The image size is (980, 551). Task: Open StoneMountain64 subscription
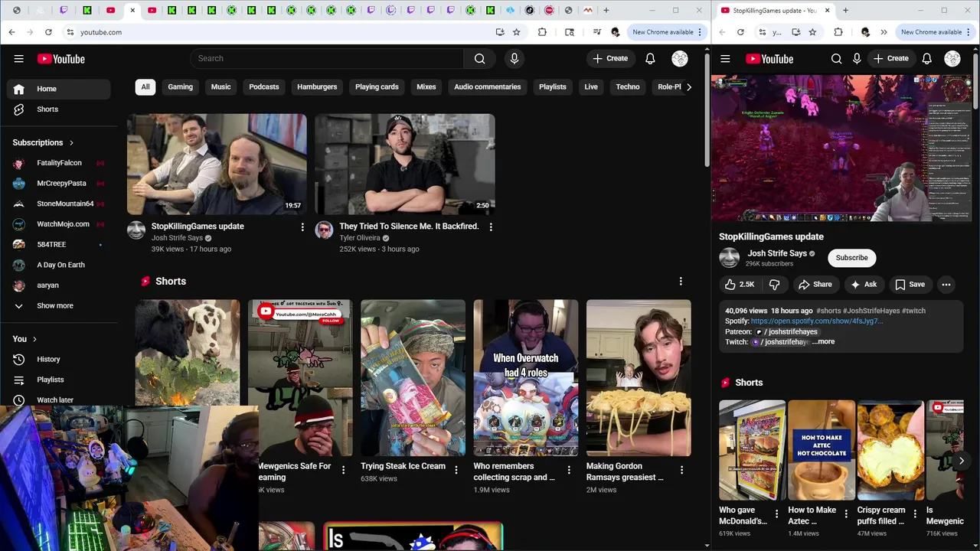click(x=59, y=204)
